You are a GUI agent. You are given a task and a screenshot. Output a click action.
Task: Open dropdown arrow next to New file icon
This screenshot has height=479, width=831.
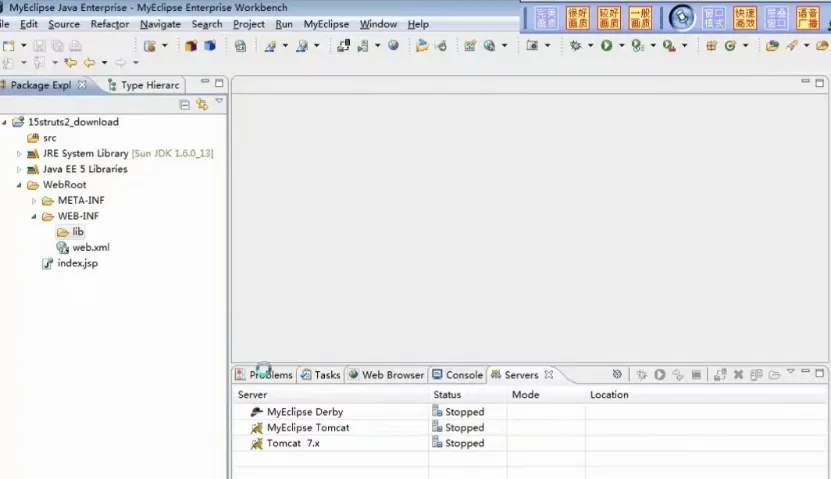pos(23,46)
